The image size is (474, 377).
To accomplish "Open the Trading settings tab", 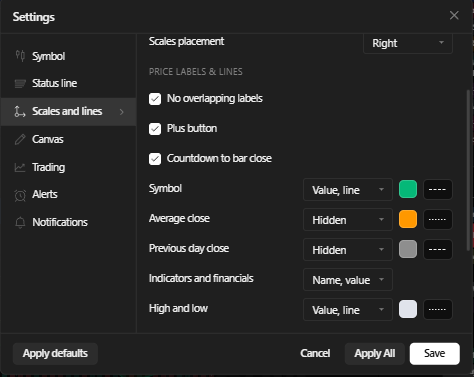I will 68,167.
